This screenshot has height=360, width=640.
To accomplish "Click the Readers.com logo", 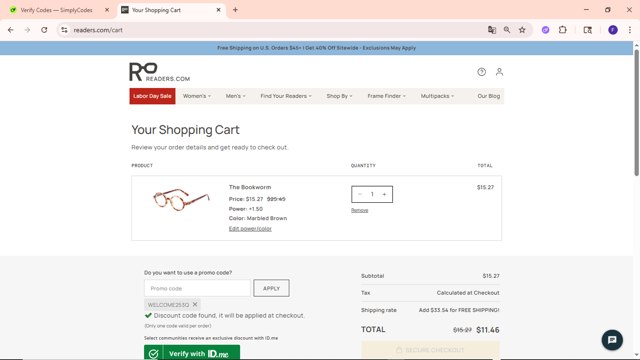I will coord(160,72).
